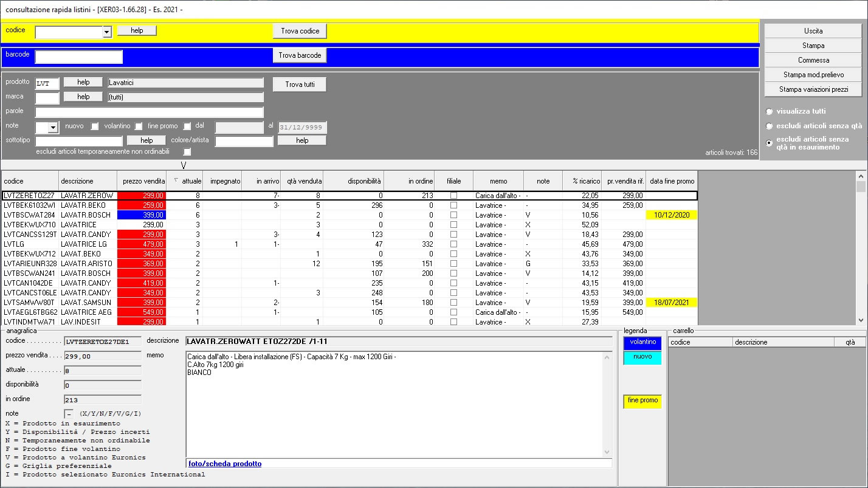This screenshot has height=488, width=868.
Task: Open the note filter dropdown
Action: coord(53,128)
